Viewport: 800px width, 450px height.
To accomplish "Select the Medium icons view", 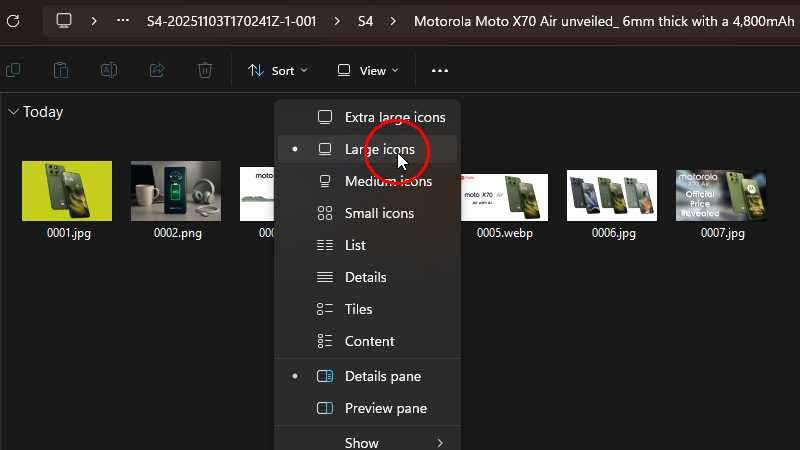I will click(367, 181).
